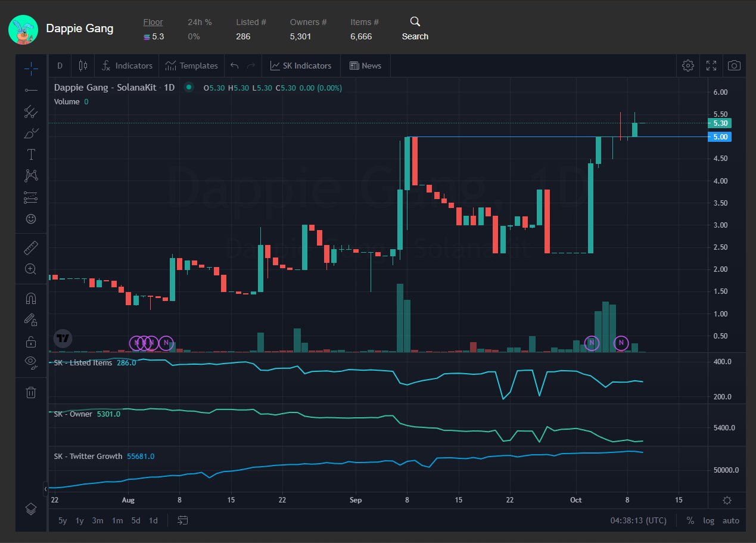The width and height of the screenshot is (756, 543).
Task: Set the range to 5d
Action: pyautogui.click(x=136, y=520)
